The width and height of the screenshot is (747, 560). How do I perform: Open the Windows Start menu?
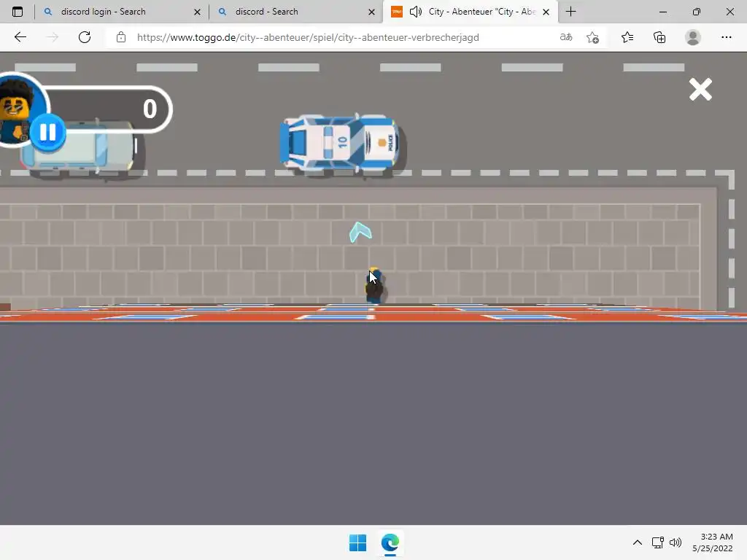click(x=357, y=542)
